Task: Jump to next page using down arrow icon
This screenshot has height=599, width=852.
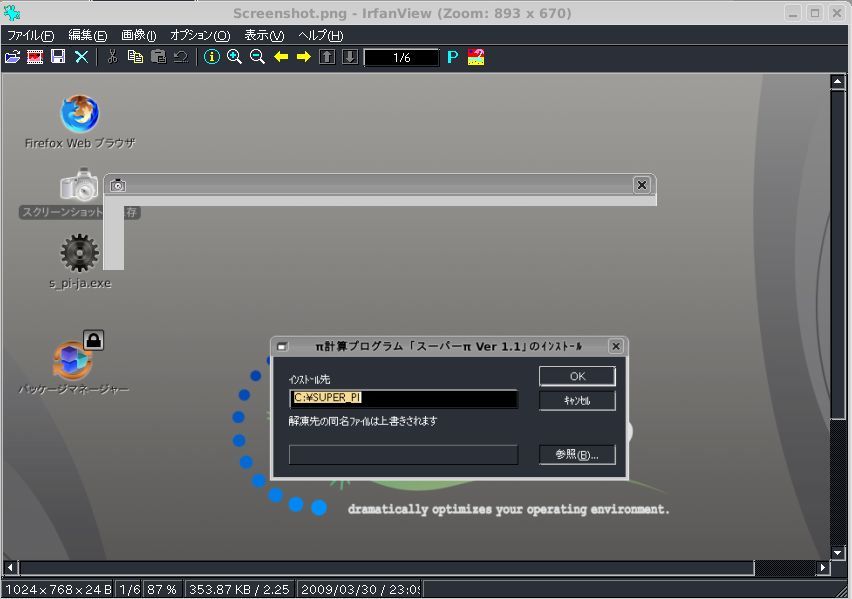Action: pyautogui.click(x=350, y=57)
